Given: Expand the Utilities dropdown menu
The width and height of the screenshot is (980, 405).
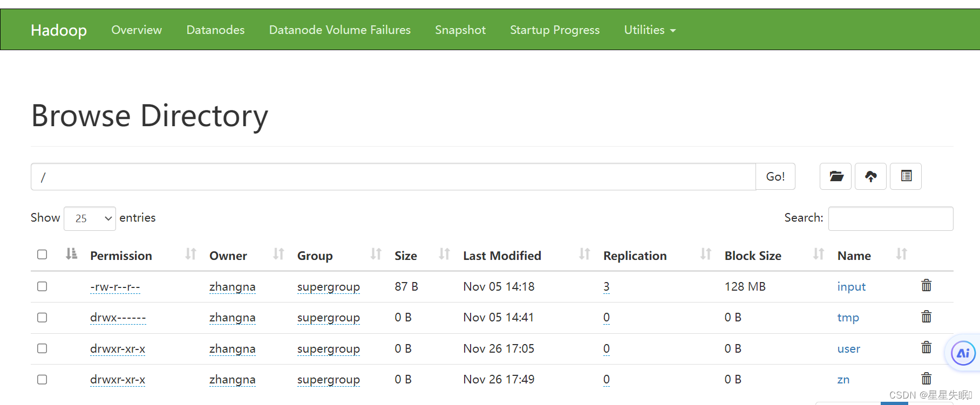Looking at the screenshot, I should click(649, 30).
